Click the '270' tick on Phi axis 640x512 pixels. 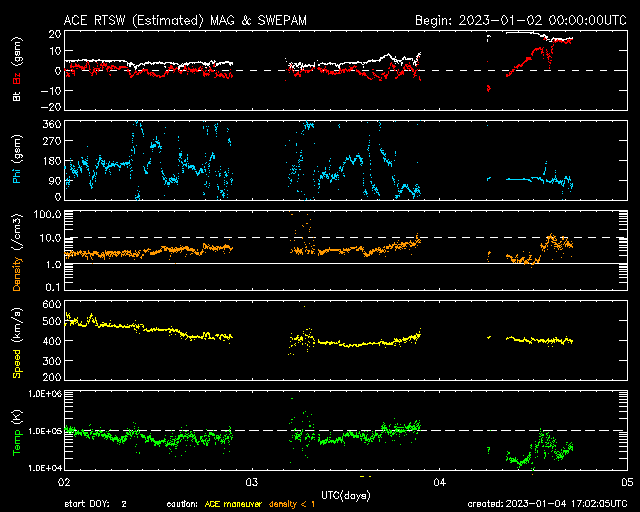52,141
